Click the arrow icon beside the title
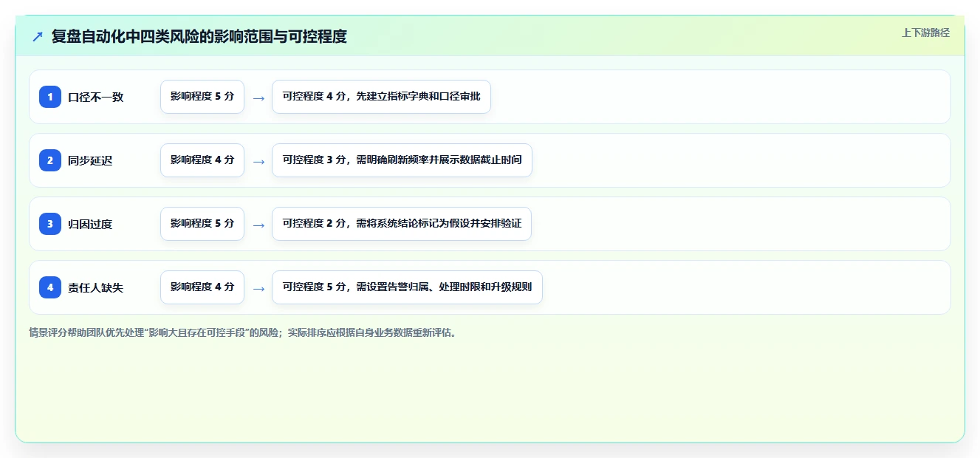The height and width of the screenshot is (458, 980). pyautogui.click(x=38, y=36)
